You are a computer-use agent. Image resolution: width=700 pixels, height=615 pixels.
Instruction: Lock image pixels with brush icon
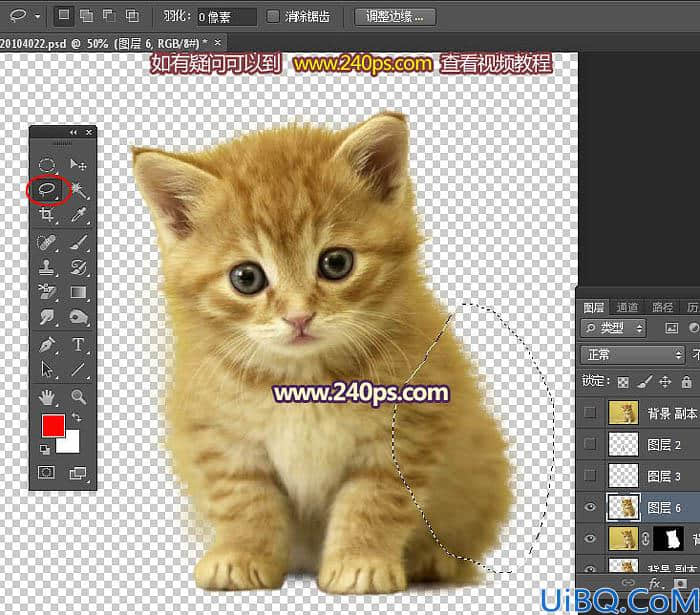tap(644, 382)
